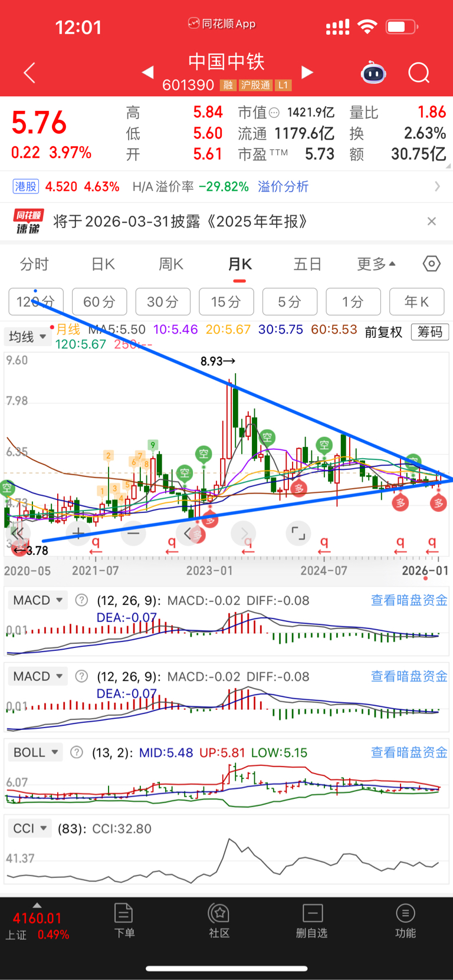
Task: Open the 均线 indicator dropdown
Action: click(27, 337)
